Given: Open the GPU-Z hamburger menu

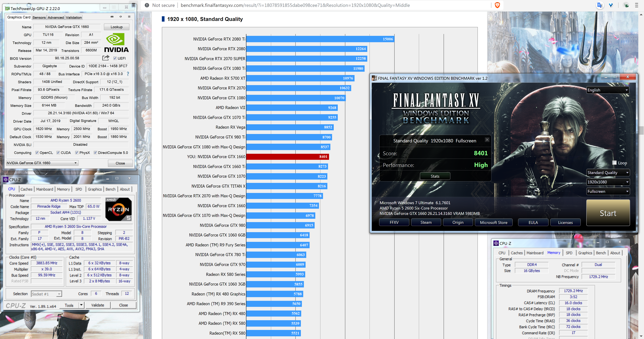Looking at the screenshot, I should click(129, 17).
